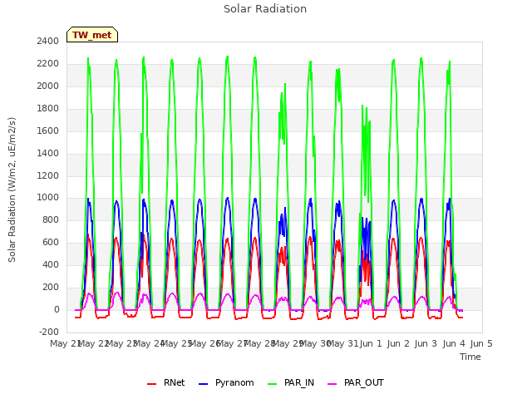Click the May 31 x-axis tick label
This screenshot has height=399, width=532.
coord(343,344)
